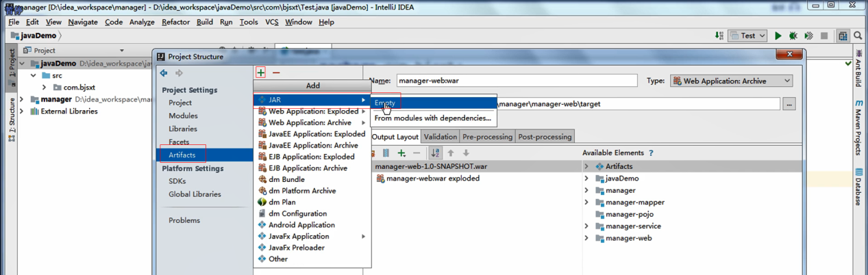Click Create Archive icon in Output Layout
This screenshot has height=275, width=868.
point(386,153)
